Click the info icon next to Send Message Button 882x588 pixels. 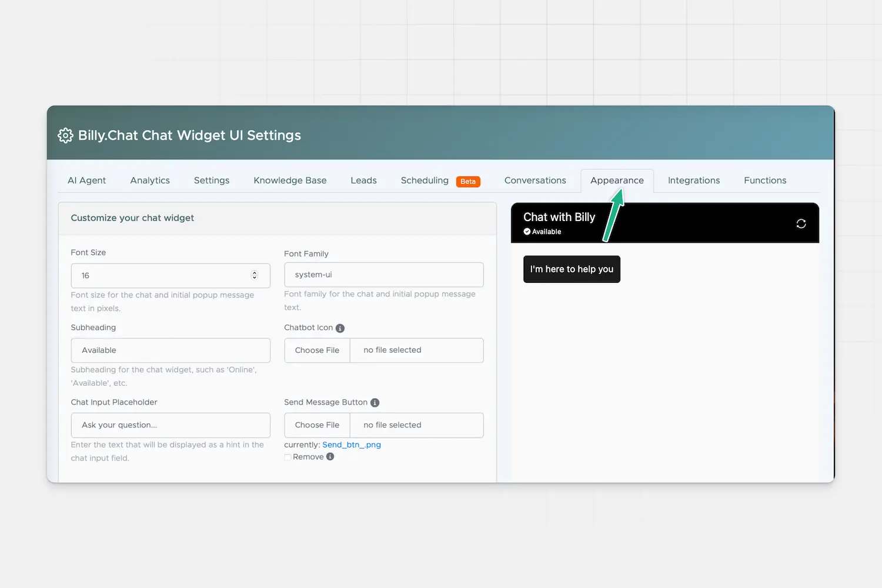pyautogui.click(x=375, y=403)
